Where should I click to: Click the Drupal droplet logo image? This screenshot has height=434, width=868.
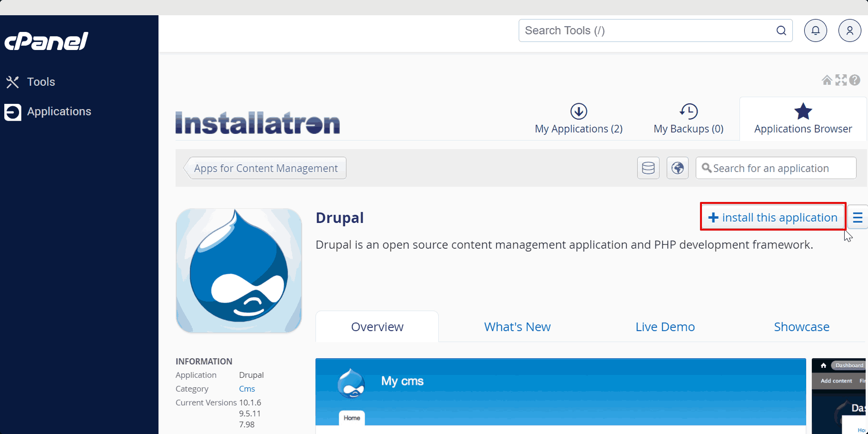click(238, 270)
